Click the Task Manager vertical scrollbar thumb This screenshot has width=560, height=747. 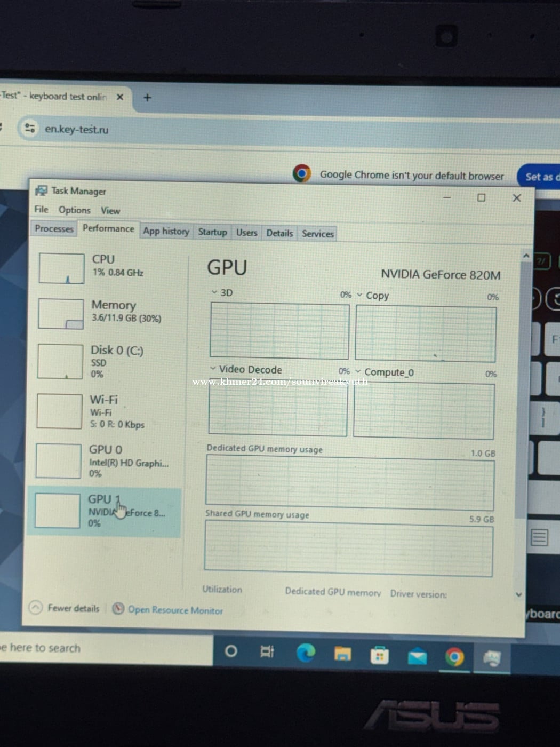click(522, 390)
